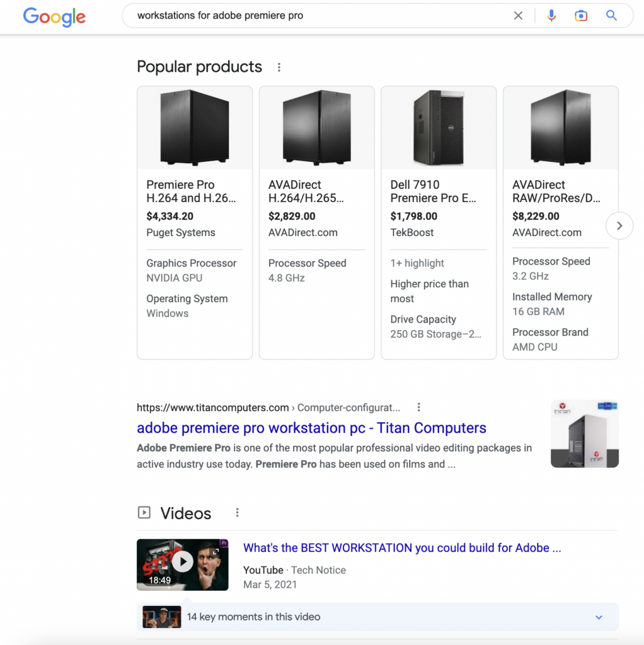Screen dimensions: 644x645
Task: Open Titan Computers result thumbnail image
Action: (x=584, y=433)
